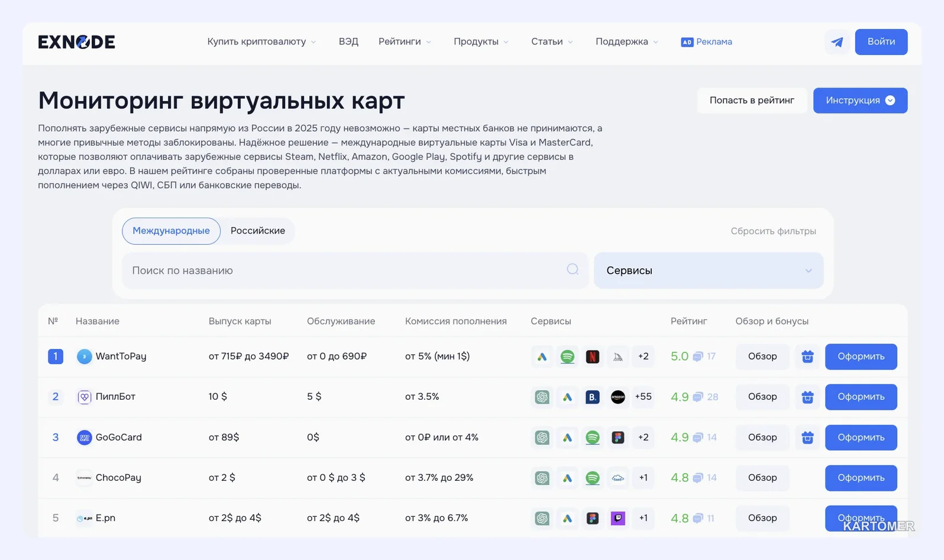Open the Реклама link in the navigation

pyautogui.click(x=707, y=42)
